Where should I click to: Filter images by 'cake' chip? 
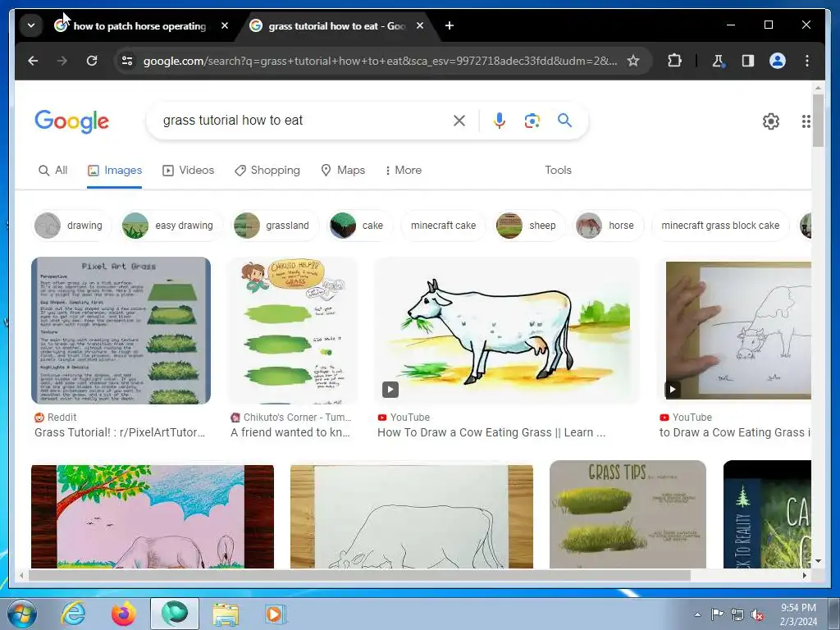tap(359, 226)
